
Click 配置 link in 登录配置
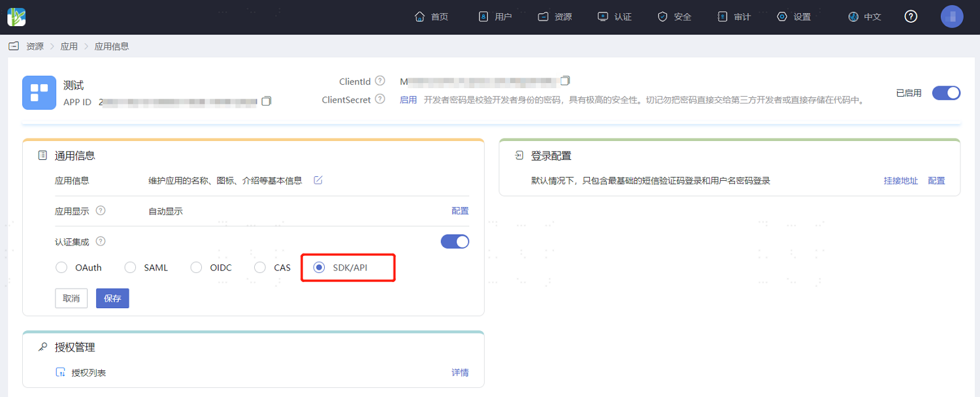[x=936, y=180]
